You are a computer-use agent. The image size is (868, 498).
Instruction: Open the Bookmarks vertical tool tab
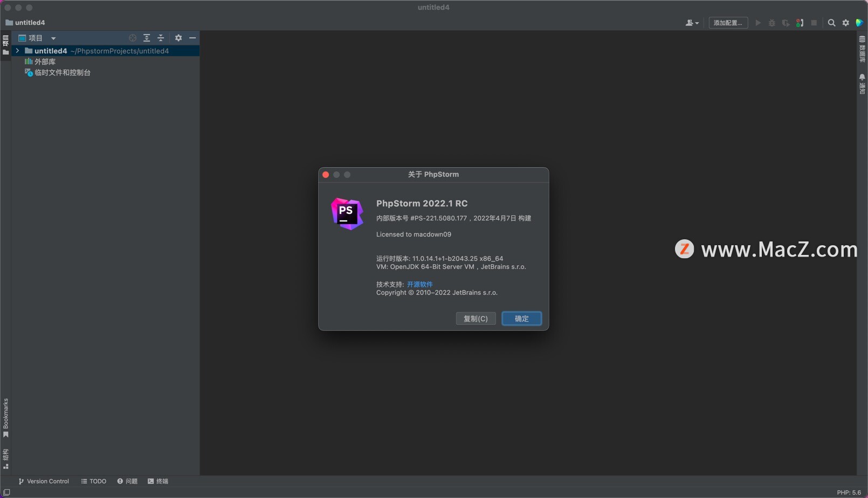pos(5,418)
